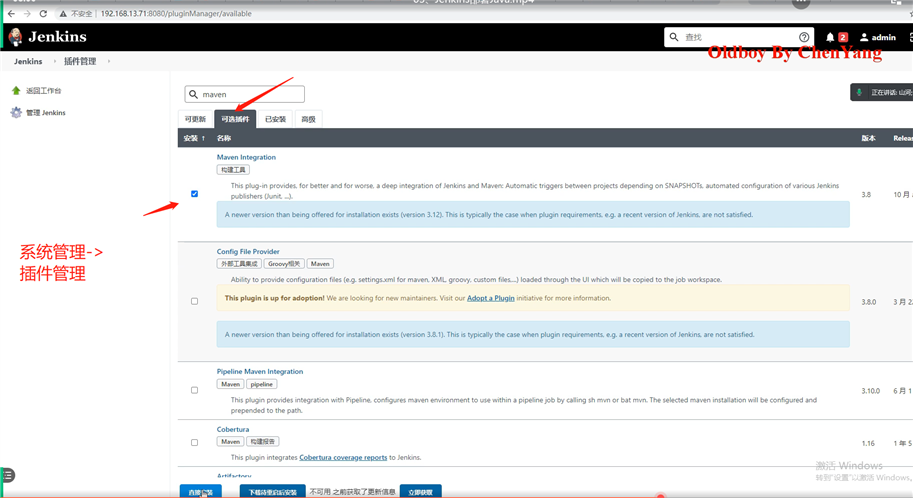913x498 pixels.
Task: Check the Pipeline Maven Integration checkbox
Action: (194, 390)
